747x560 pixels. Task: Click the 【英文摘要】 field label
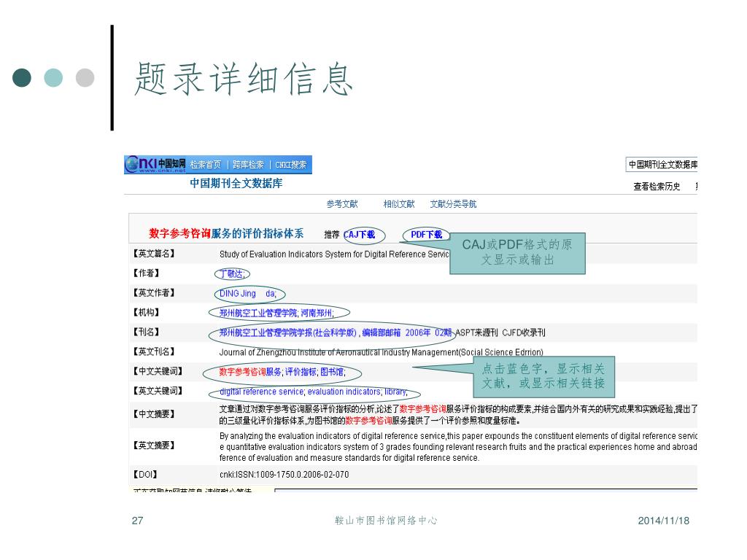pyautogui.click(x=154, y=446)
